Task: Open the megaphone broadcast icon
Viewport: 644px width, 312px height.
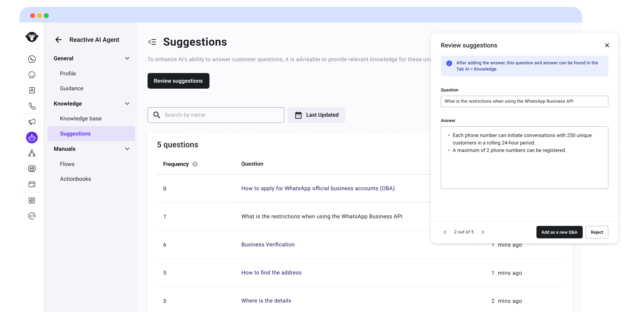Action: click(x=32, y=122)
